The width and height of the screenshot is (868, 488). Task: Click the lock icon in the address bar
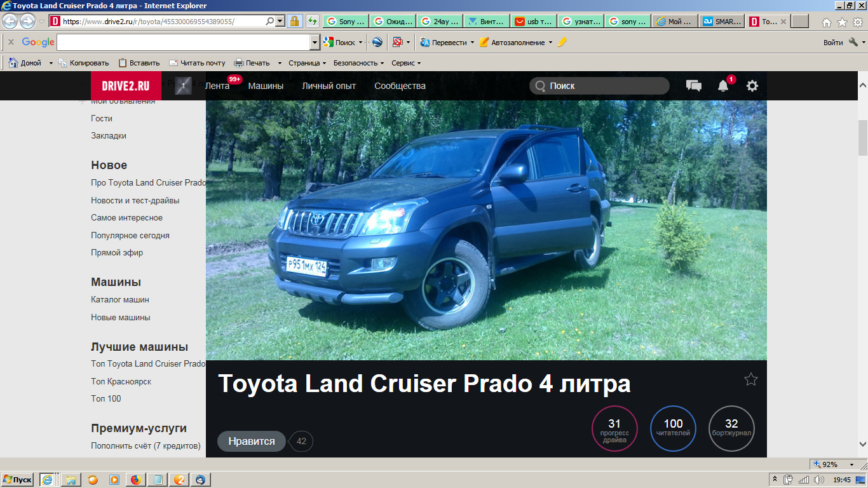(295, 20)
